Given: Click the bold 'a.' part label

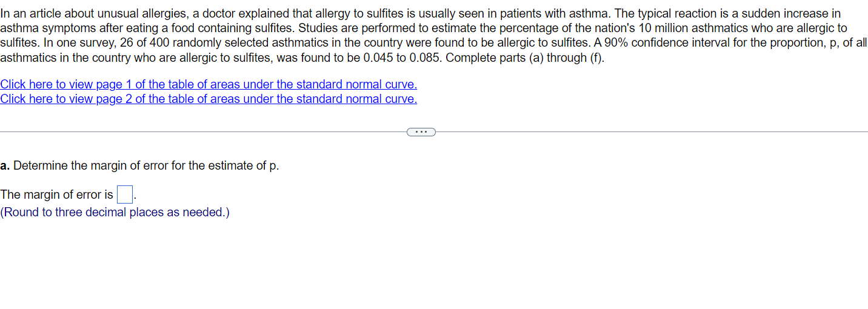Looking at the screenshot, I should click(x=5, y=165).
